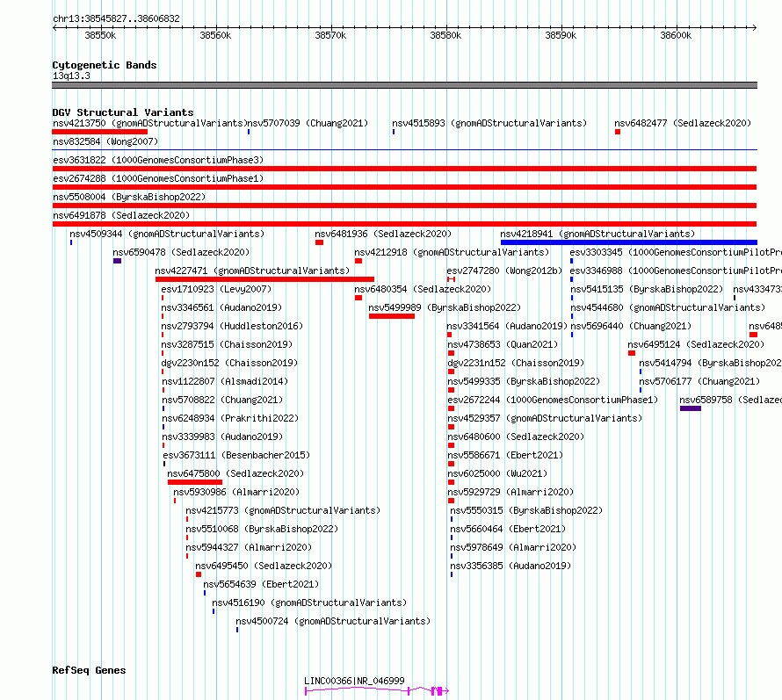This screenshot has width=782, height=700.
Task: Click nsv2793794 (Huddleston2016) label
Action: [232, 326]
